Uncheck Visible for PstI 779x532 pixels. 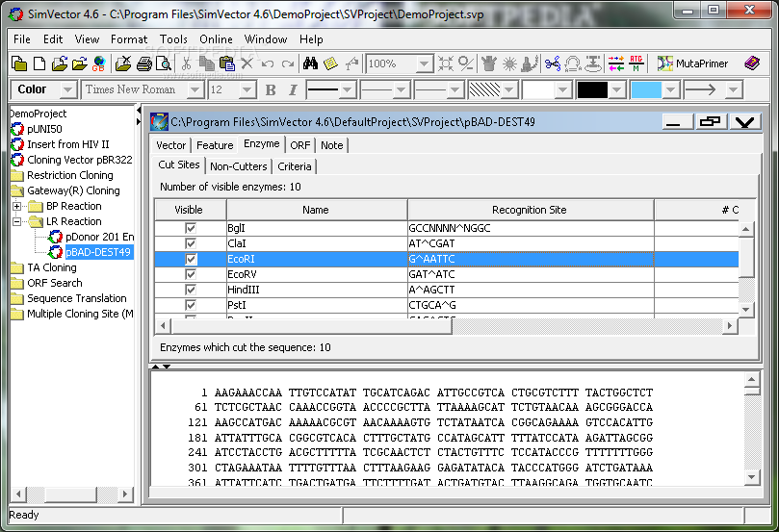[191, 305]
